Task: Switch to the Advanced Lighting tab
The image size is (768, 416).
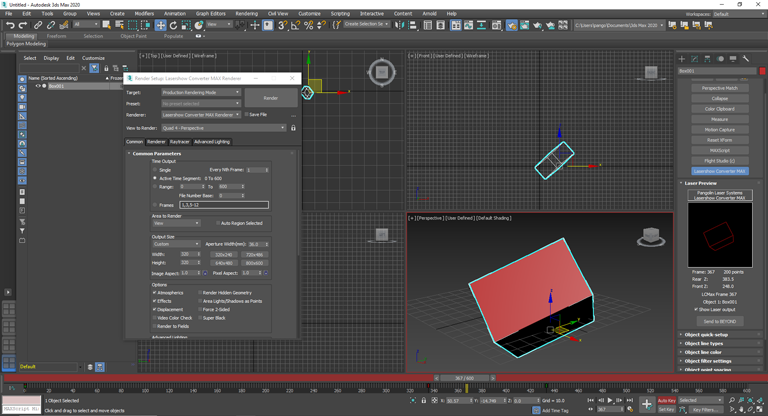Action: coord(211,142)
